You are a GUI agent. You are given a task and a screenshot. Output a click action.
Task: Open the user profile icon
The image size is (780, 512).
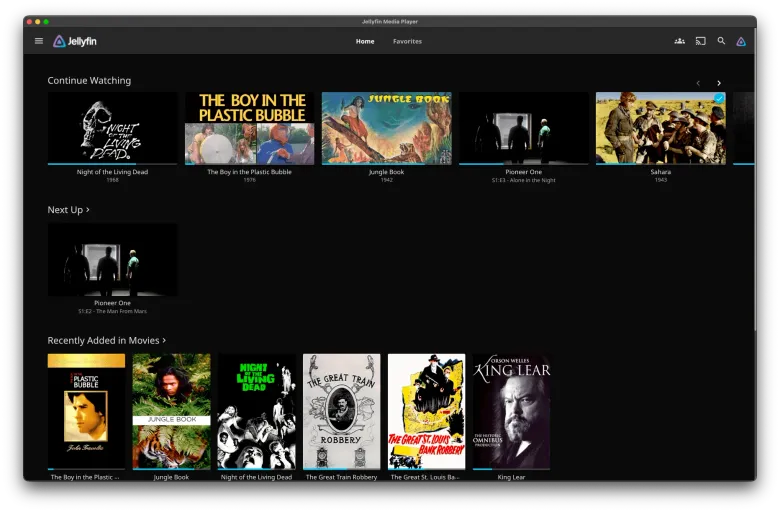(x=741, y=41)
